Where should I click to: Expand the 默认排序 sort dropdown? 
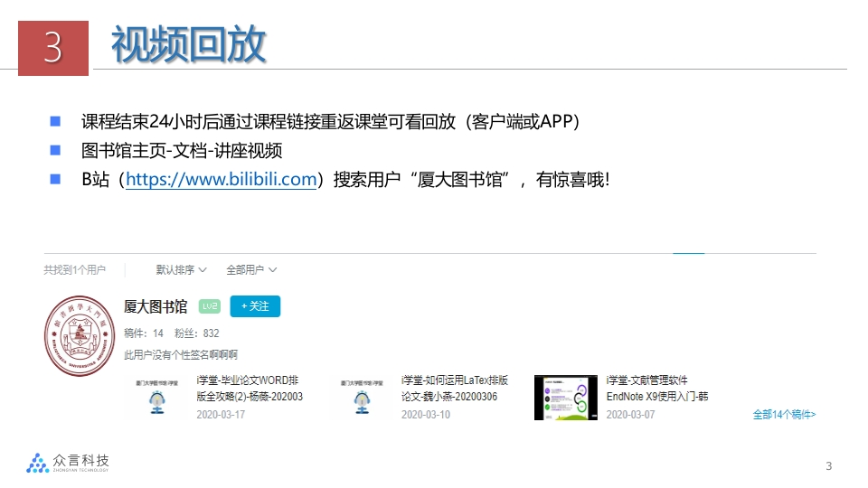click(181, 270)
